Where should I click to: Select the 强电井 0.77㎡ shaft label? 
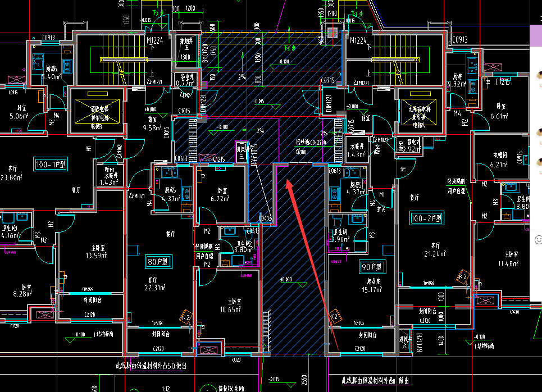(185, 80)
